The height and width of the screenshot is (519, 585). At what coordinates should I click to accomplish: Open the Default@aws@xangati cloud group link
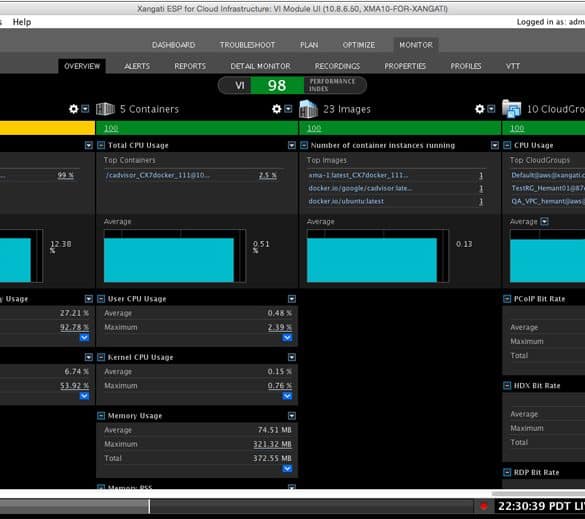pyautogui.click(x=548, y=175)
